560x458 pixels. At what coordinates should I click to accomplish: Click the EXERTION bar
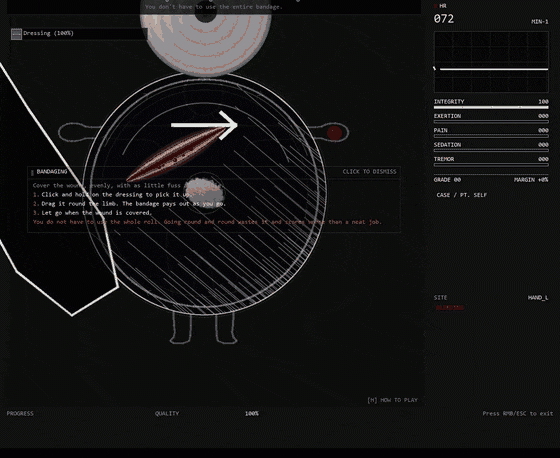tap(491, 121)
